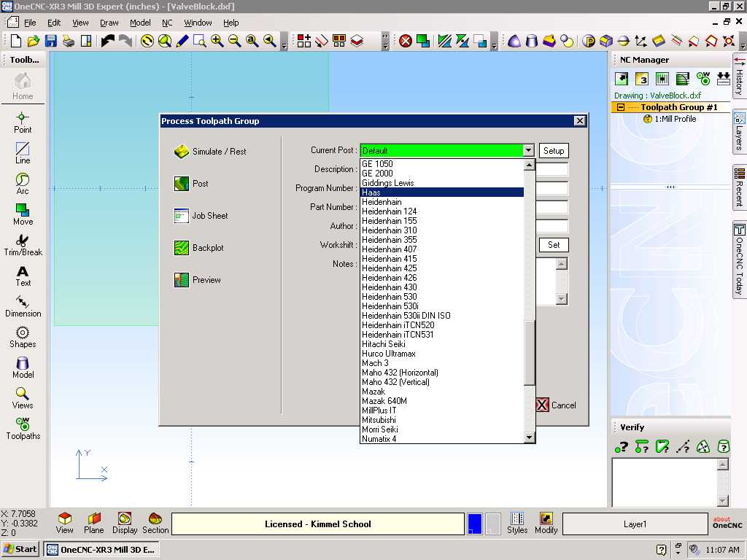The width and height of the screenshot is (747, 560).
Task: Open the Model tool group
Action: (x=23, y=367)
